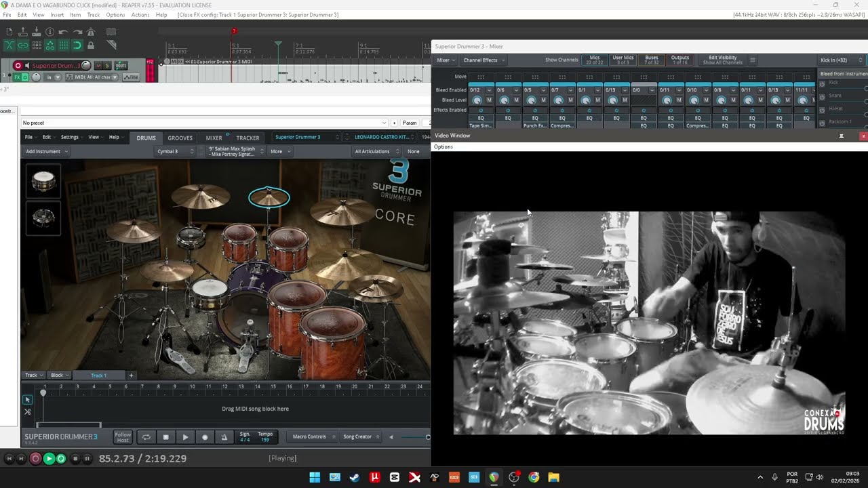
Task: Pause REAPER playback
Action: pyautogui.click(x=87, y=459)
